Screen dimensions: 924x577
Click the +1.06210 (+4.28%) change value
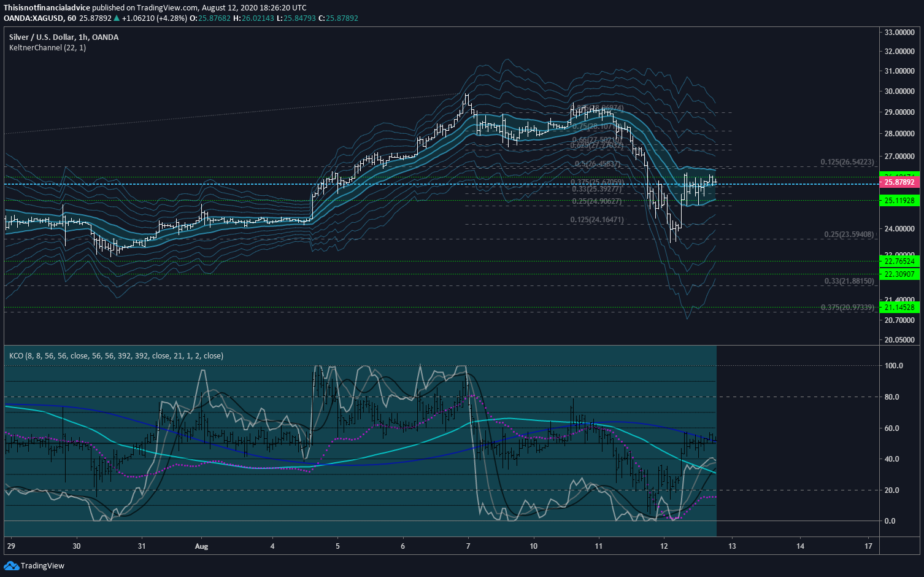(x=155, y=18)
